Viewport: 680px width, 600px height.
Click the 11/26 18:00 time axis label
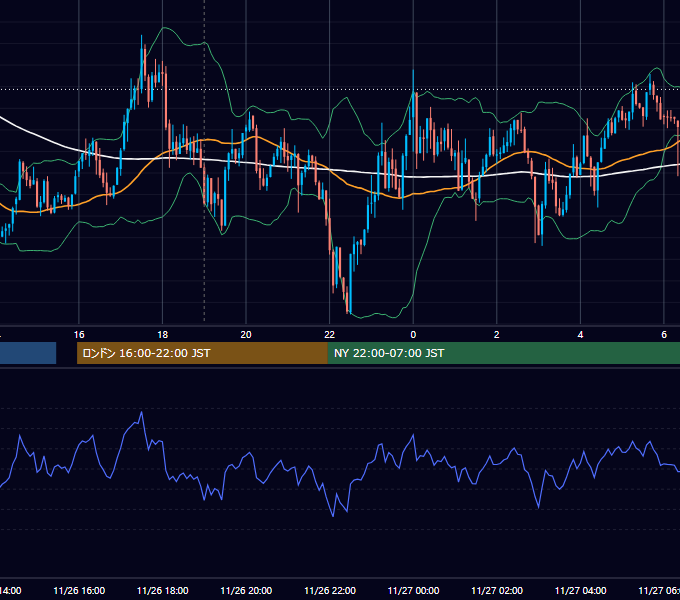pyautogui.click(x=163, y=591)
